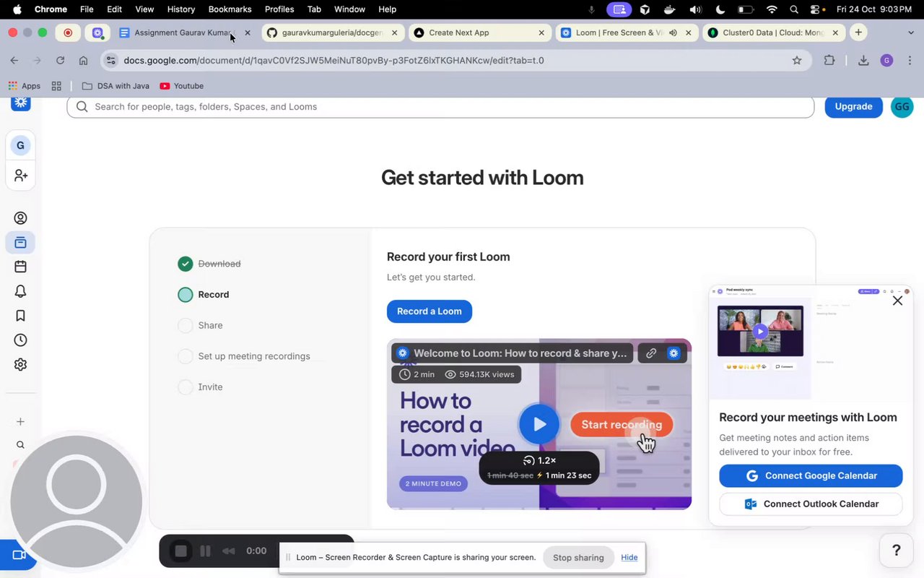
Task: Open the G workspace avatar
Action: tap(20, 145)
